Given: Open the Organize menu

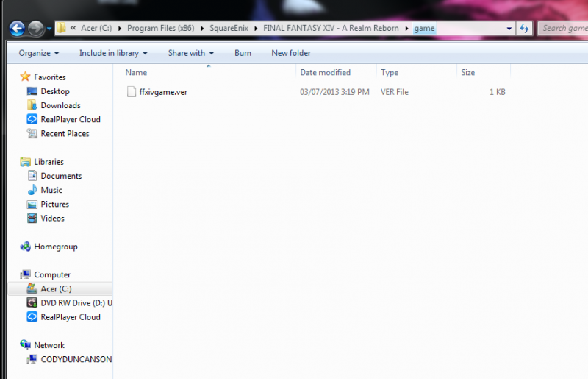Looking at the screenshot, I should [x=39, y=53].
